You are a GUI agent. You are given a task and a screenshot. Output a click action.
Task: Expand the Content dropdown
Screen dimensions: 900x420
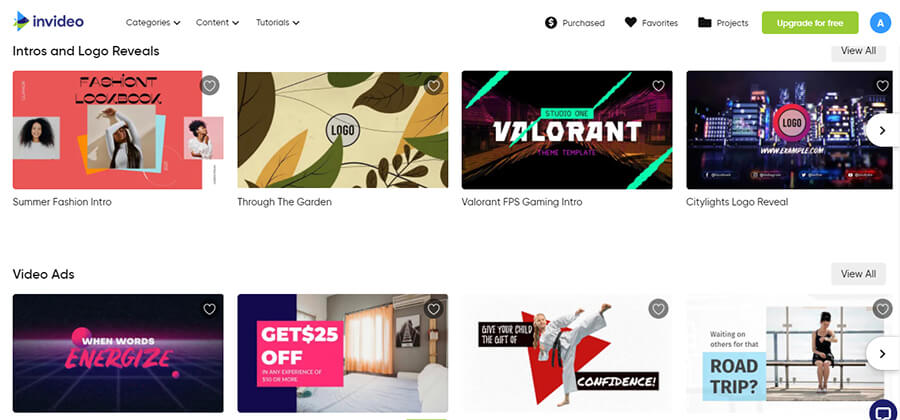click(x=218, y=23)
